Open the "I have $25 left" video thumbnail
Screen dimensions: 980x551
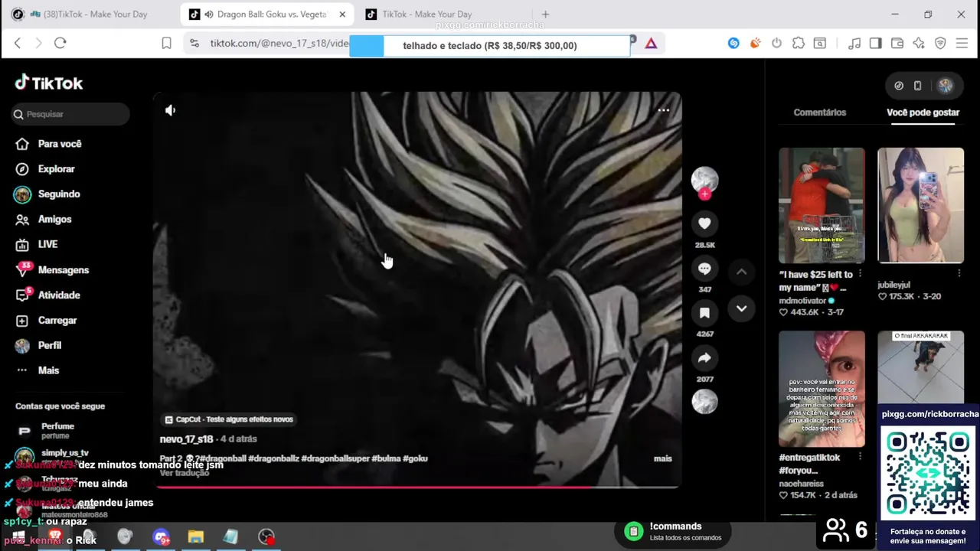pos(822,205)
